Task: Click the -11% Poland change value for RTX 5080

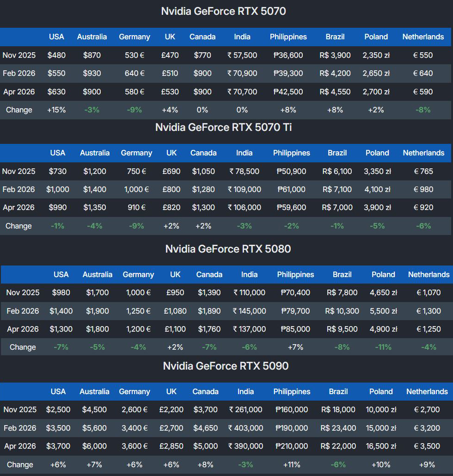Action: (383, 347)
